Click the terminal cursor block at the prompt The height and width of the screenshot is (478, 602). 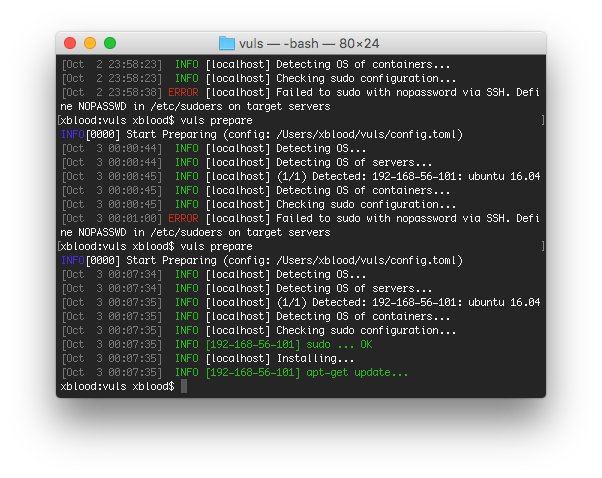(x=184, y=386)
